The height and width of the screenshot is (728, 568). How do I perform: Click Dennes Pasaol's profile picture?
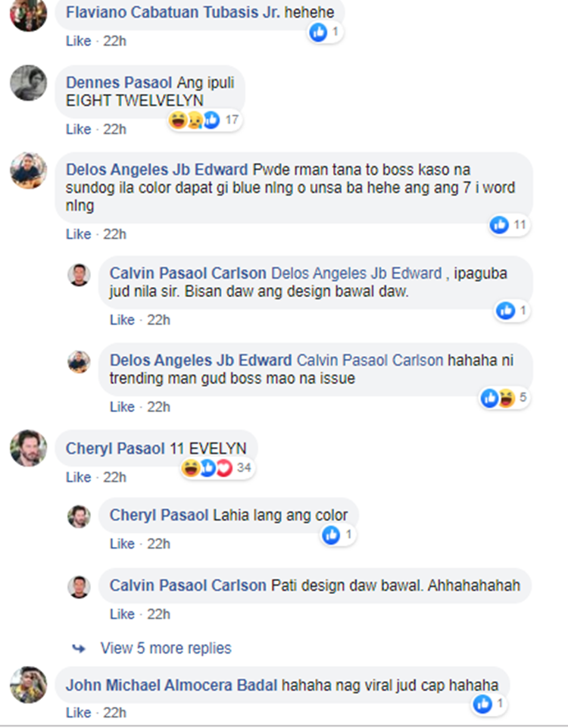[x=29, y=83]
